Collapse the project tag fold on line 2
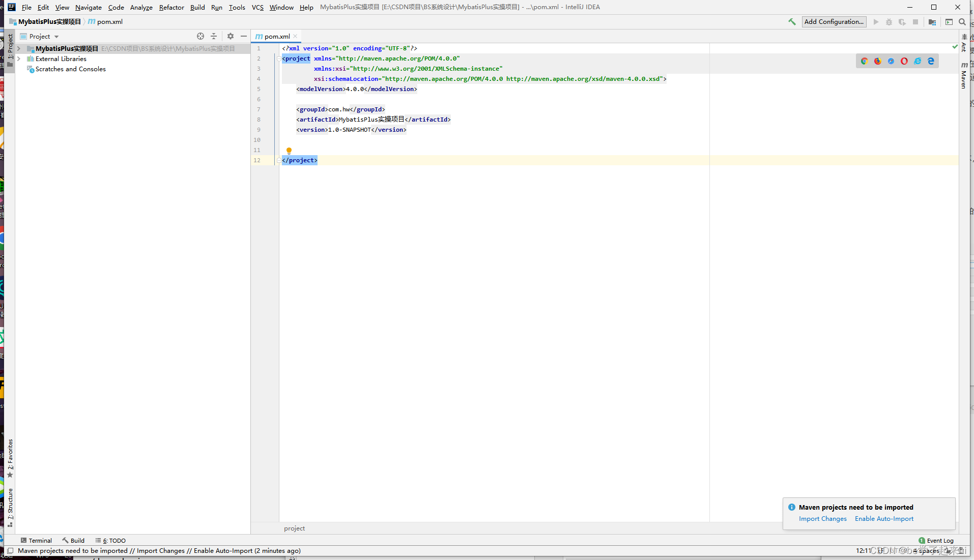974x560 pixels. coord(278,58)
